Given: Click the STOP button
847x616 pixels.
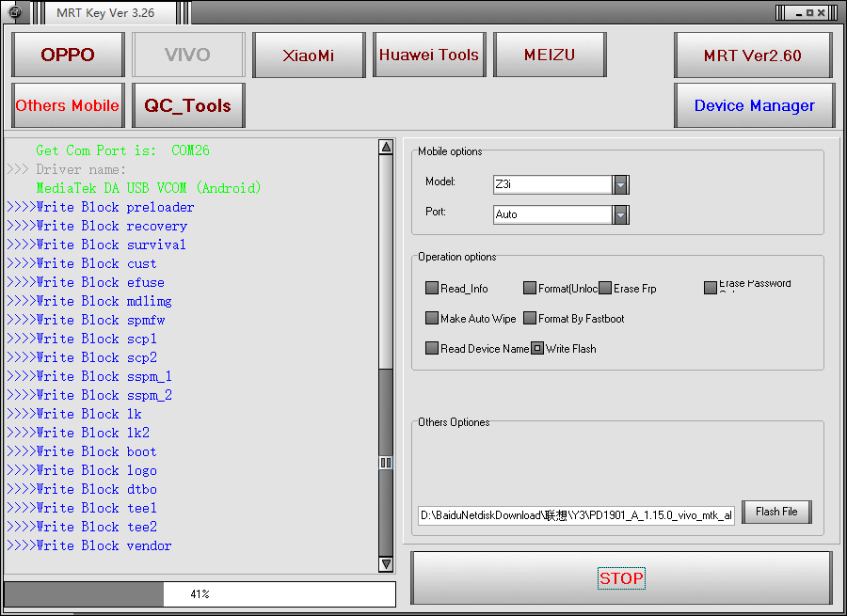Looking at the screenshot, I should (621, 578).
